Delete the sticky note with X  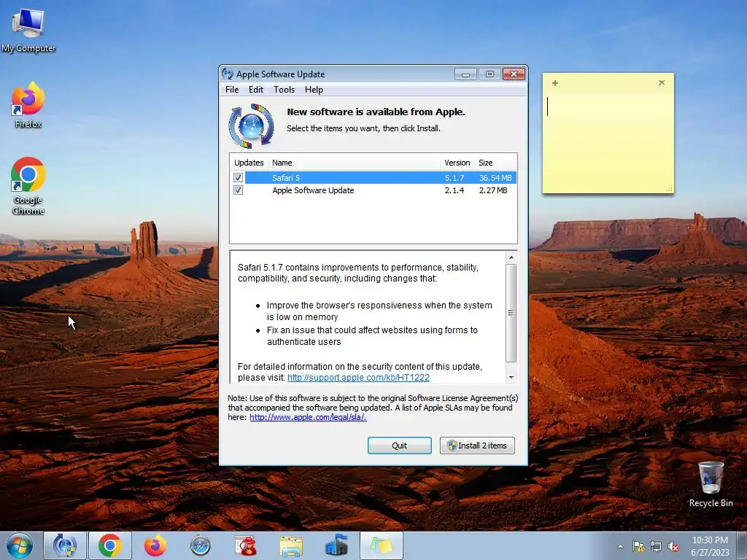662,83
